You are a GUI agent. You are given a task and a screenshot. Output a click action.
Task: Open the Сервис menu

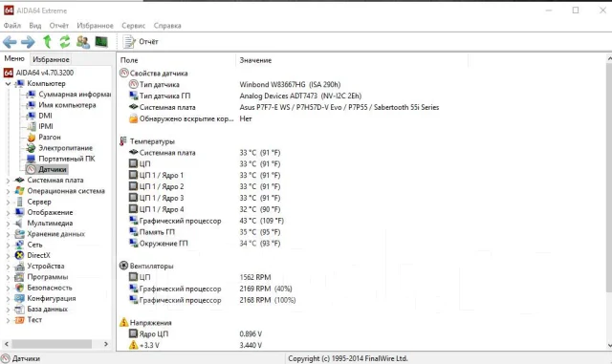[x=133, y=26]
